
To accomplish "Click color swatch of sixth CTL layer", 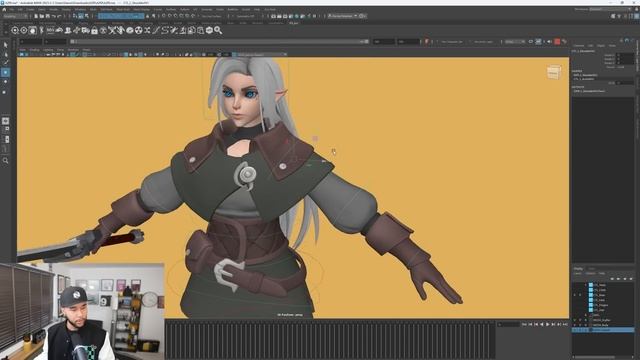I will tap(591, 310).
